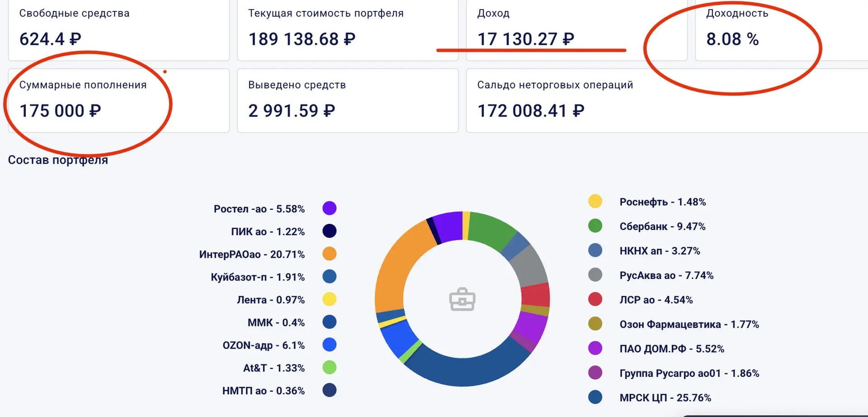Click legend text Озон Фармацевтика - 1.77%
The height and width of the screenshot is (417, 868).
(689, 325)
